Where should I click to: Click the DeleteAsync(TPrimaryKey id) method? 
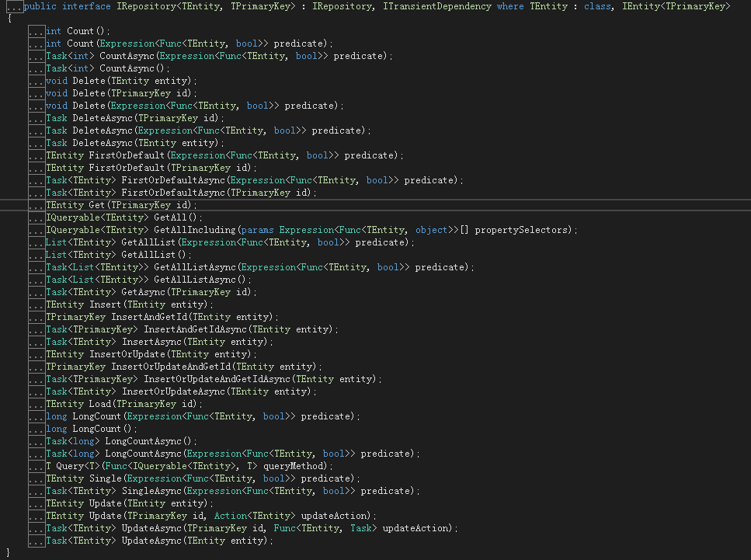(x=134, y=118)
